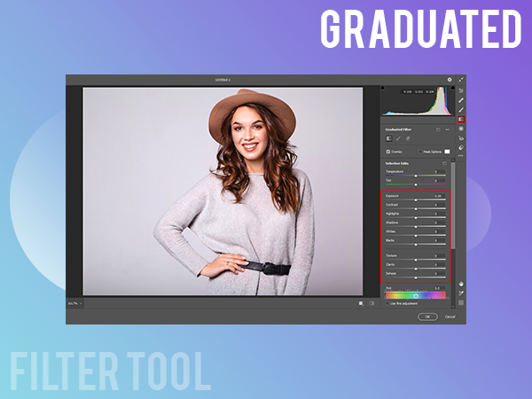Click the Temperature value field
The image size is (532, 399).
[x=438, y=171]
